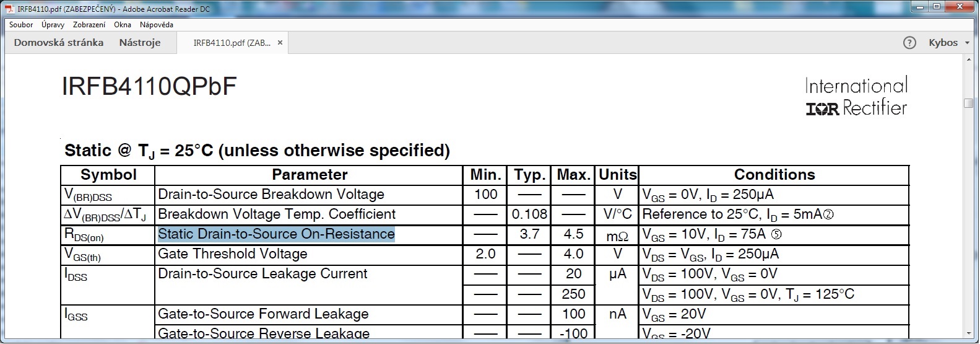Open the Nápověda menu

157,25
